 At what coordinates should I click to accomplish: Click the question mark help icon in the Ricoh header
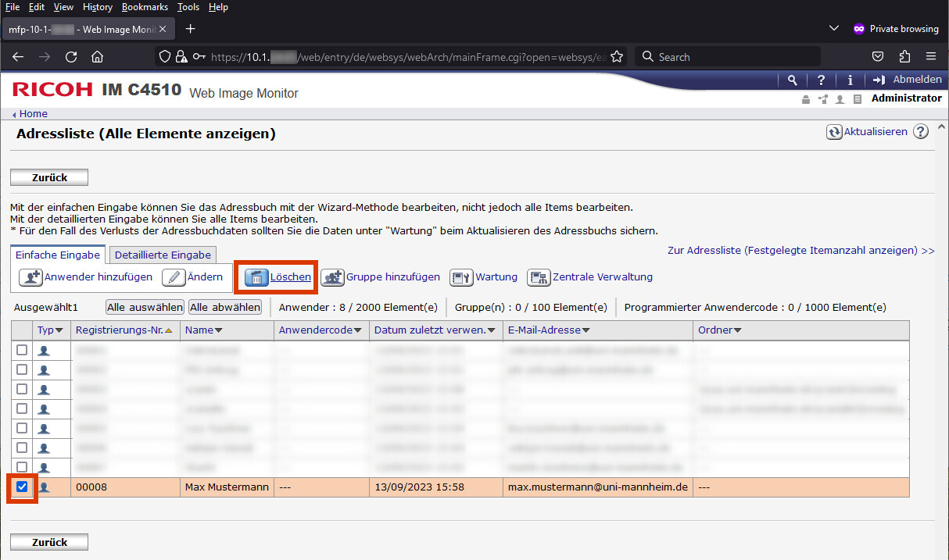tap(821, 80)
